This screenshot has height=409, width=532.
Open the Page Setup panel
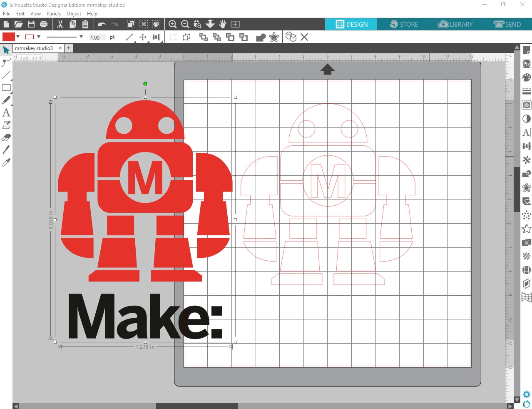(527, 50)
